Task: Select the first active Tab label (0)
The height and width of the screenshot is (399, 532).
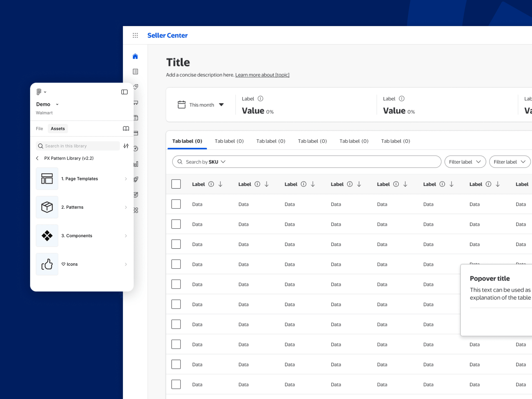Action: click(x=187, y=141)
